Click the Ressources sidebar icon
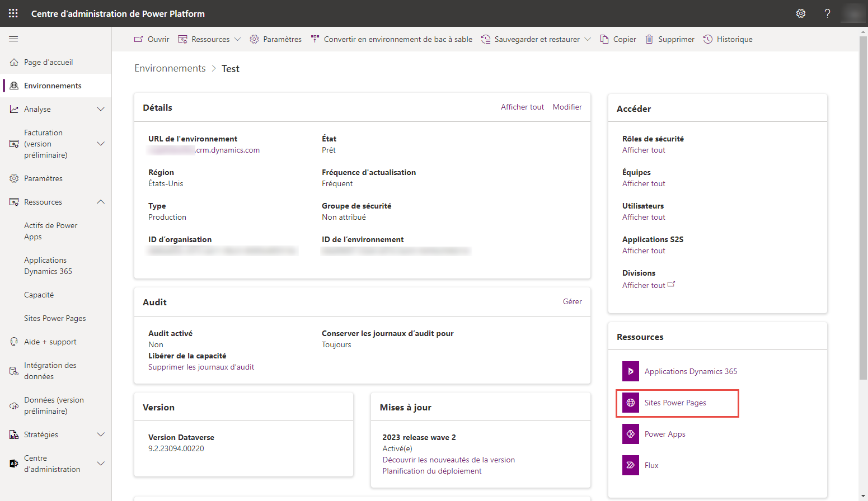 pyautogui.click(x=14, y=202)
